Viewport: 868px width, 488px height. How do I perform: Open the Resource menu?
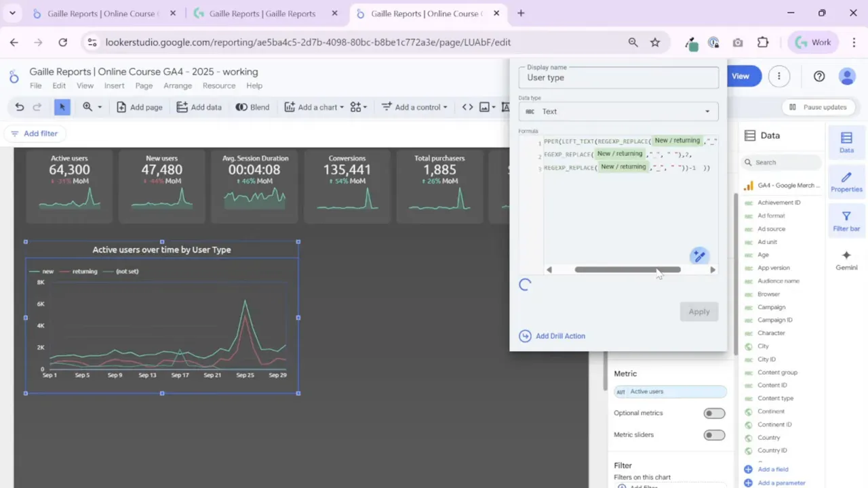click(x=218, y=85)
